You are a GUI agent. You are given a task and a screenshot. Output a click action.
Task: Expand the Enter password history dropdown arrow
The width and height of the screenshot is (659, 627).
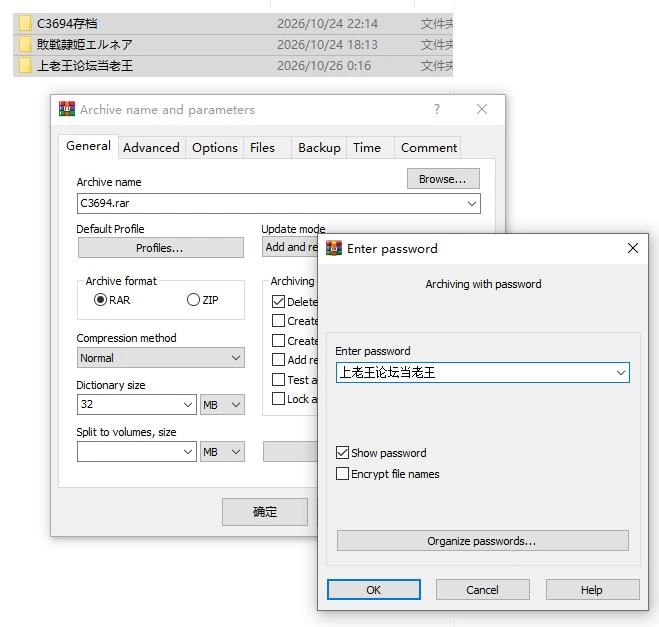click(620, 373)
